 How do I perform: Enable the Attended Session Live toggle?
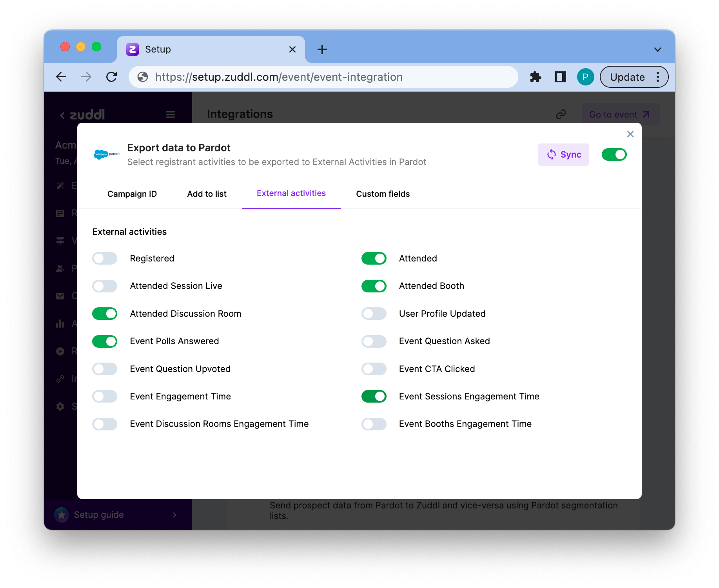105,286
